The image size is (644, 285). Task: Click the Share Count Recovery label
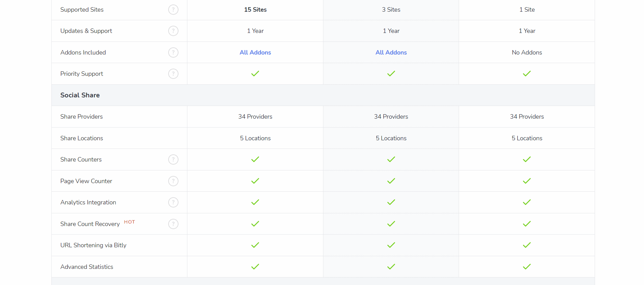click(x=90, y=224)
